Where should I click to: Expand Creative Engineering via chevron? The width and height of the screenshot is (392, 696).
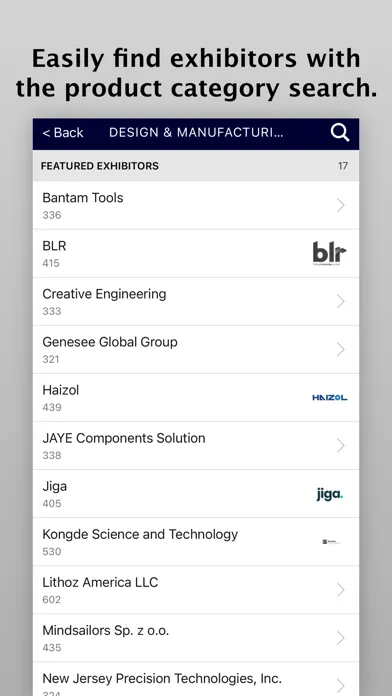341,301
